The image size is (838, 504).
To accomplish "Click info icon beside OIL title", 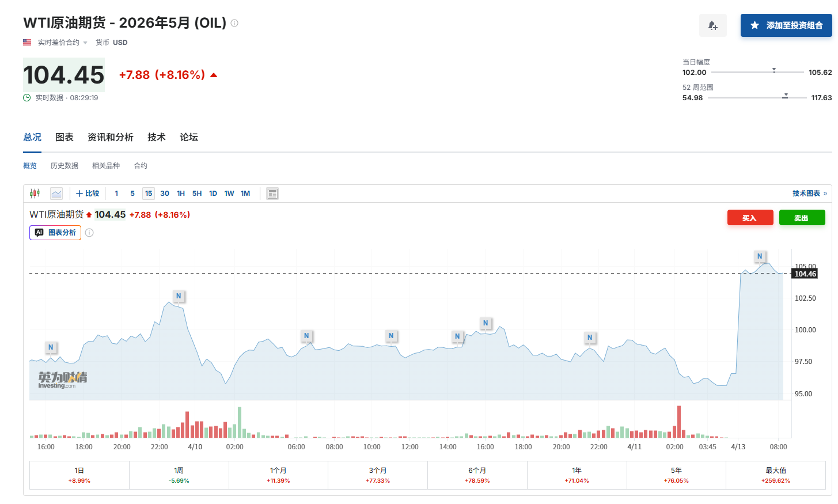I will [234, 23].
